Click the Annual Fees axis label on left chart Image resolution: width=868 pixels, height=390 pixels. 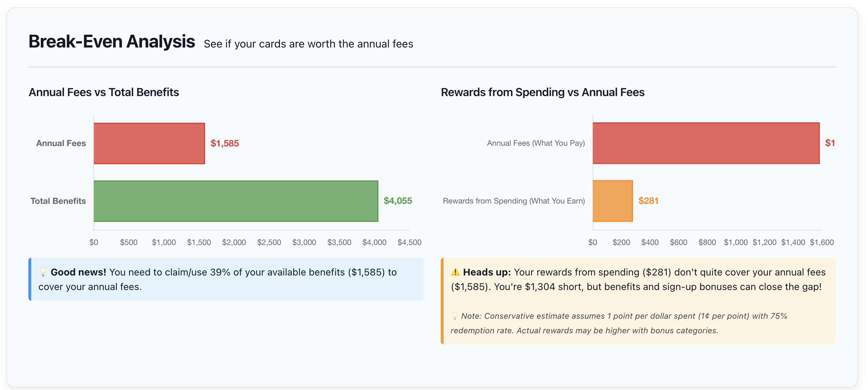pos(61,143)
